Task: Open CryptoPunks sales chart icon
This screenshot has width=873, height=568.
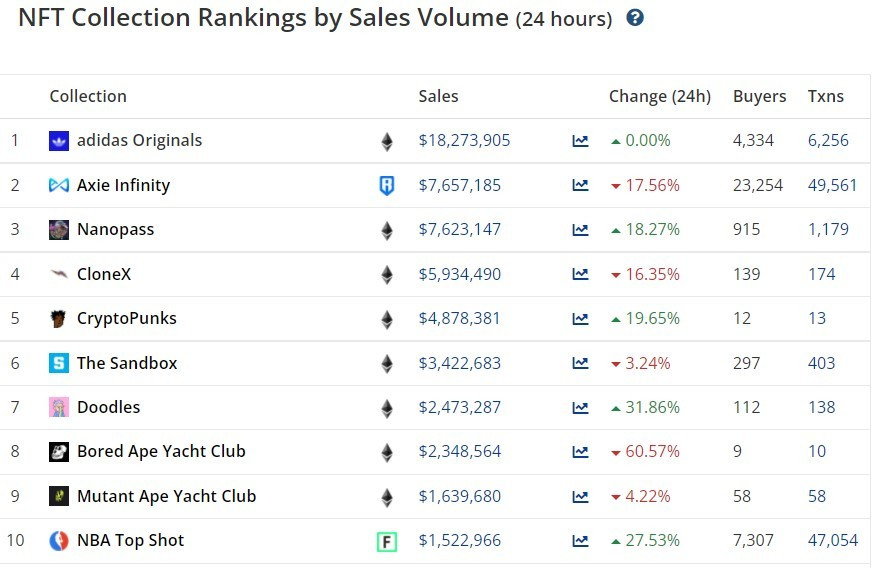Action: click(x=580, y=319)
